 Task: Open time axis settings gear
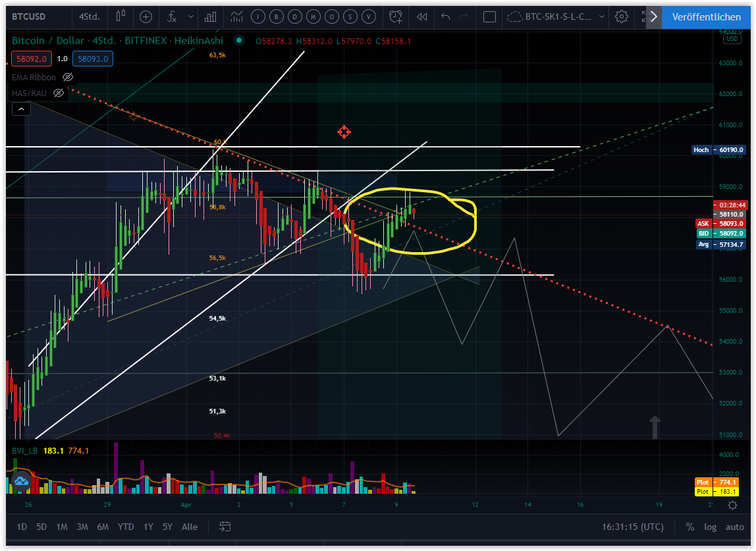(732, 505)
